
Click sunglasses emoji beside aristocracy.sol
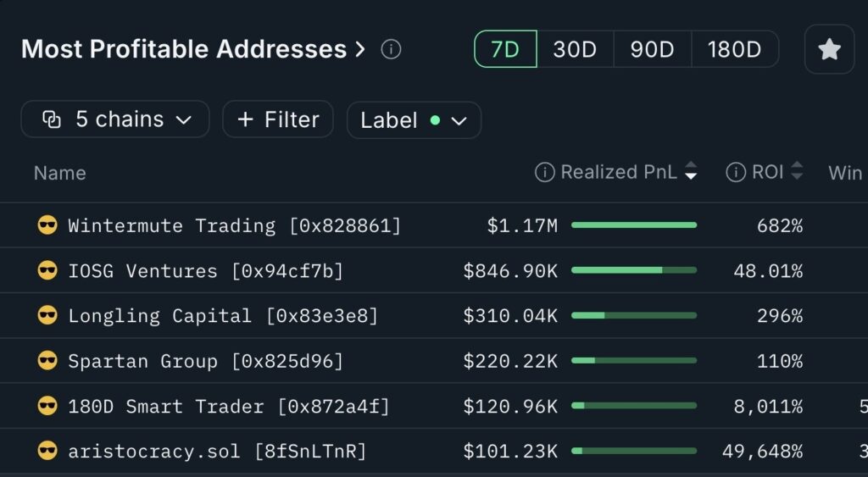[47, 451]
